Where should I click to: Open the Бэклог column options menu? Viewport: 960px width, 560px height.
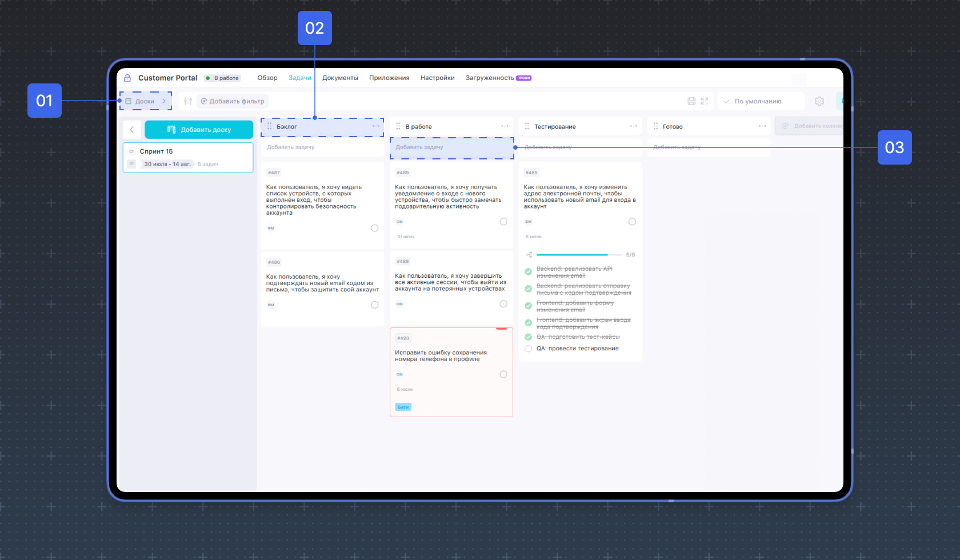[376, 126]
